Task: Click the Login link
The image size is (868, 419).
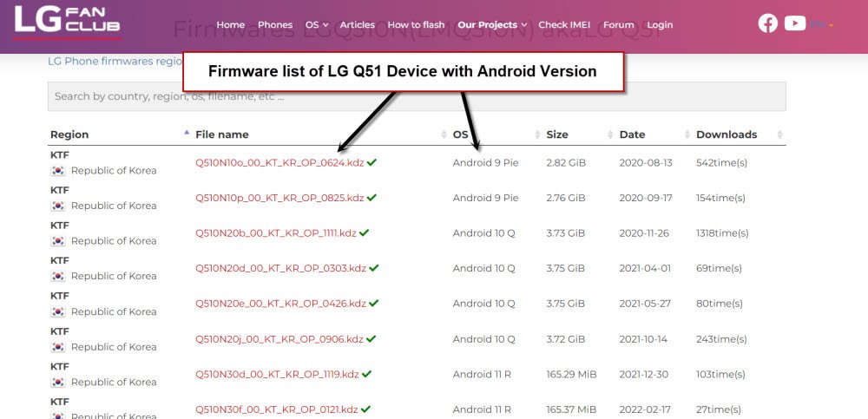Action: pyautogui.click(x=660, y=25)
